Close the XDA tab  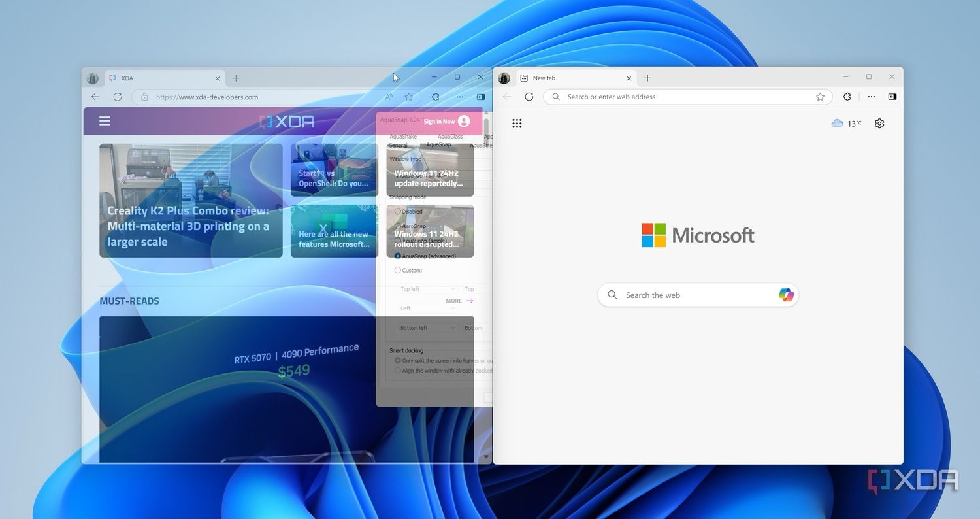coord(218,78)
